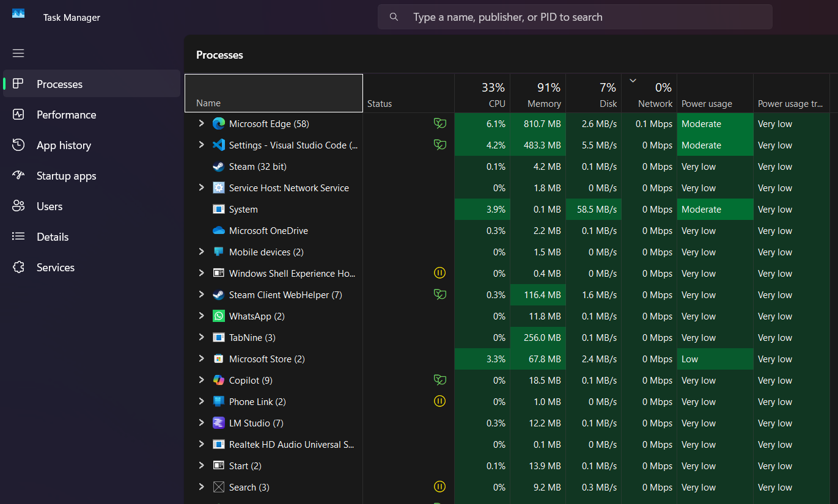Open the Processes page

click(92, 84)
